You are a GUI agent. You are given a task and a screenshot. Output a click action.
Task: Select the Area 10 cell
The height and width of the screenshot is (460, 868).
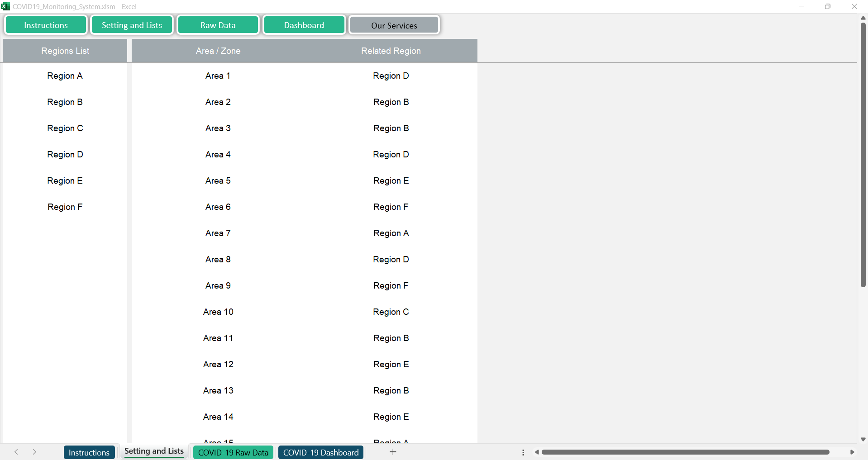tap(218, 312)
